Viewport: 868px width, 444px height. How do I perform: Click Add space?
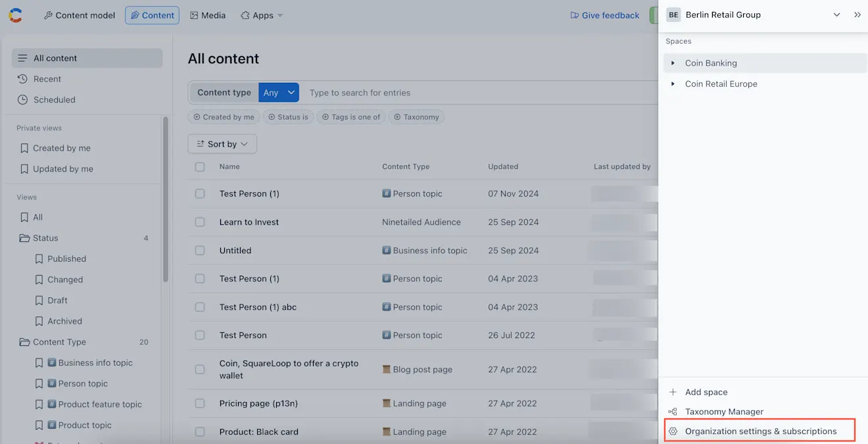[706, 392]
